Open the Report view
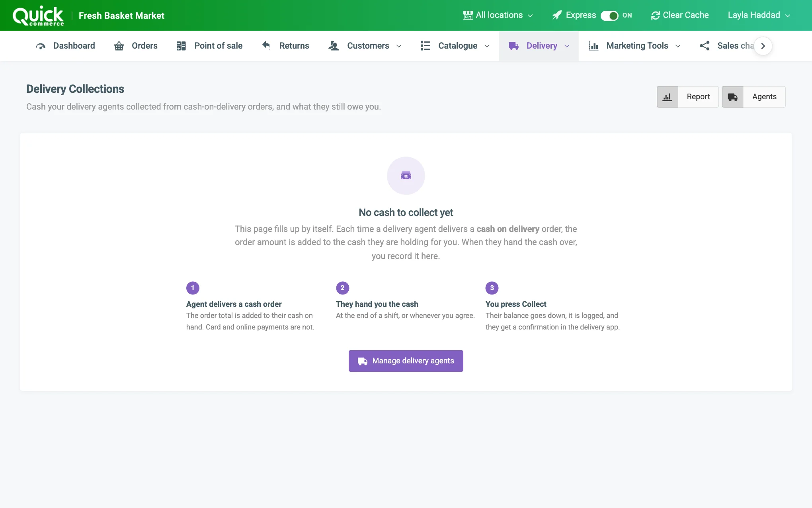 pos(688,97)
